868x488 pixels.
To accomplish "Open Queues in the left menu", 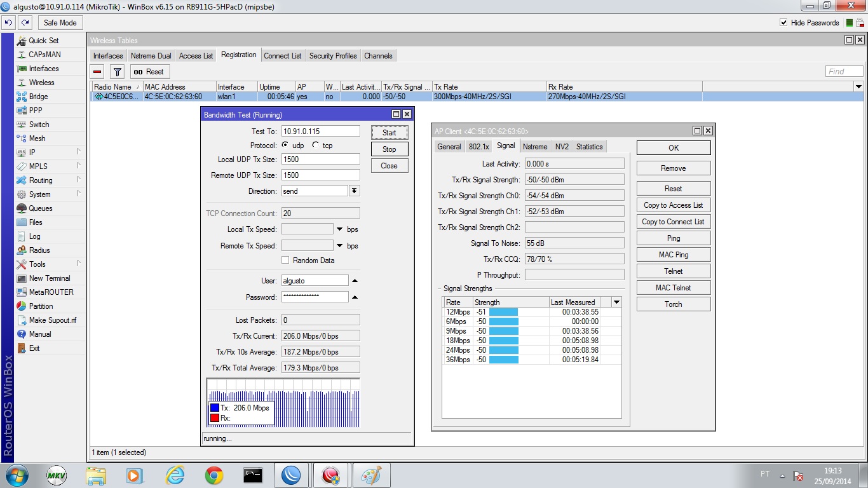I will 40,208.
